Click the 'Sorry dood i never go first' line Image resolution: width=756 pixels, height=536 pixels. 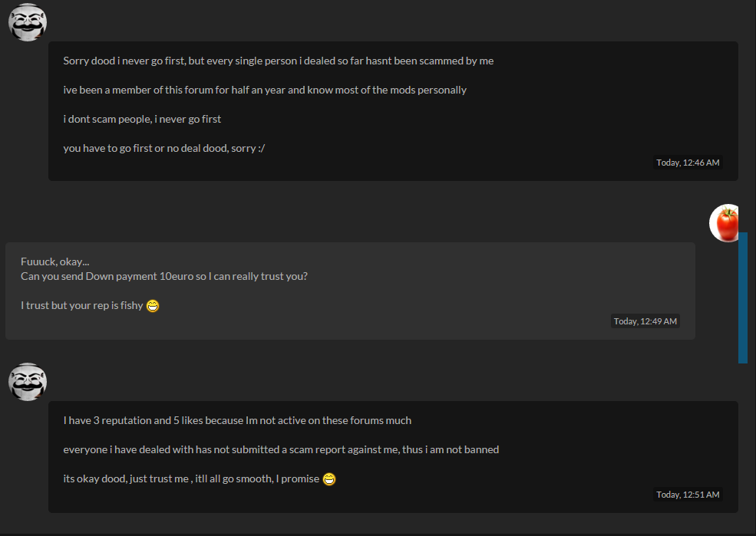click(278, 61)
